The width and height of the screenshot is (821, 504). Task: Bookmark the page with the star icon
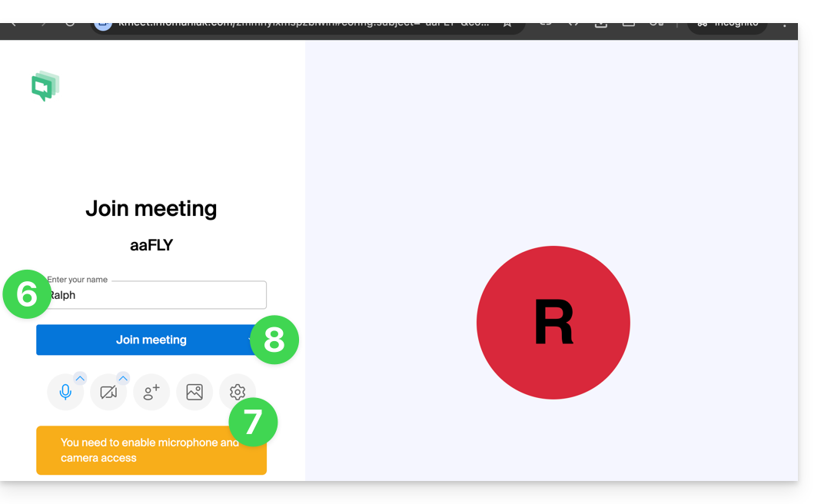[507, 24]
